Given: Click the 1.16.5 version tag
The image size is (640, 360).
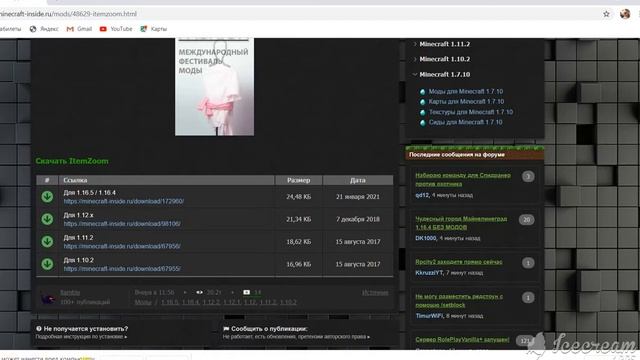Looking at the screenshot, I should point(169,302).
